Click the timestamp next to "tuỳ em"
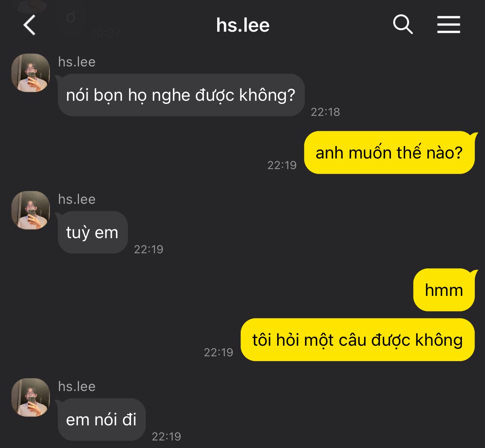The image size is (485, 448). point(148,249)
